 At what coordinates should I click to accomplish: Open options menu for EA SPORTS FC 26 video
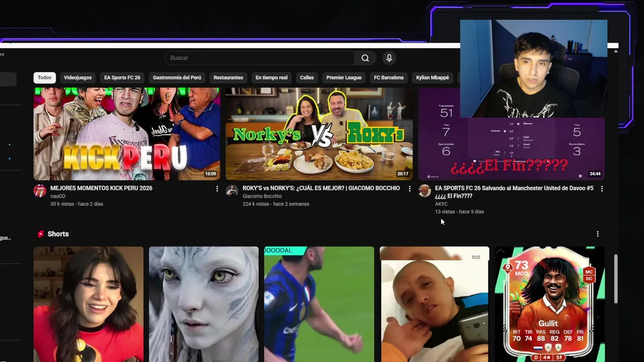tap(602, 189)
